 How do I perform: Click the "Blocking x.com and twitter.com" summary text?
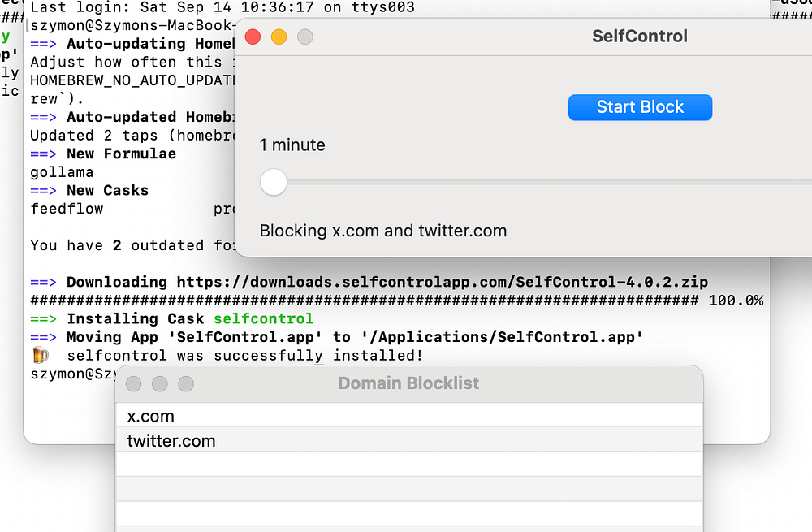click(x=383, y=231)
